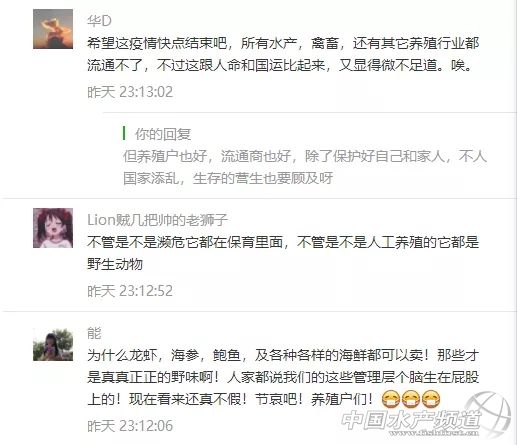Click username Lion贼几把帅的老狮子
Viewport: 517px width, 445px height.
[x=157, y=220]
